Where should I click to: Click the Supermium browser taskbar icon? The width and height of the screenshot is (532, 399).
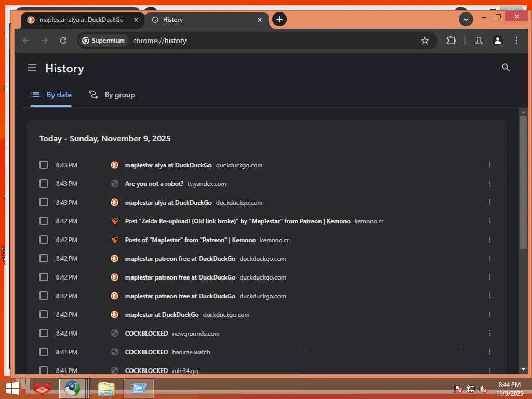click(x=72, y=389)
